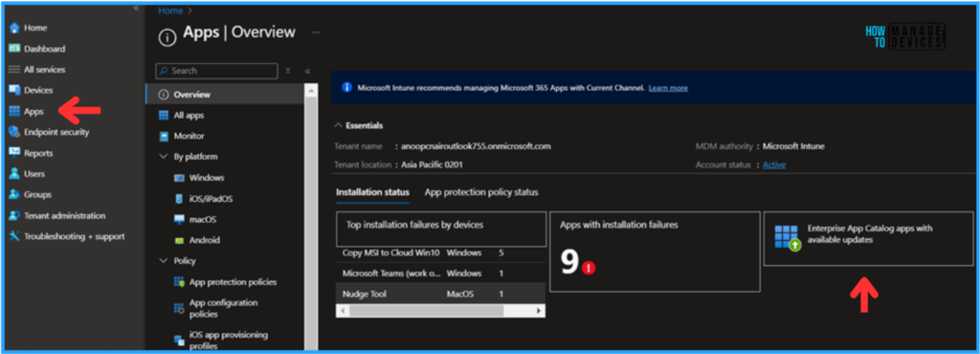Collapse the Apps menu pane chevrons

pos(307,71)
